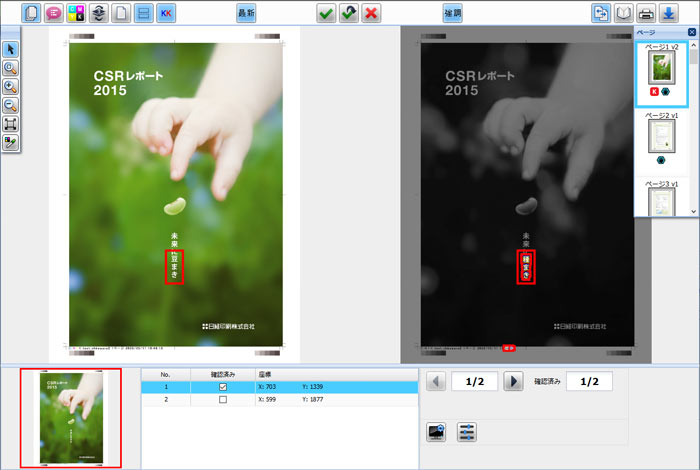This screenshot has height=470, width=700.
Task: Go to previous difference with left arrow
Action: pyautogui.click(x=435, y=381)
